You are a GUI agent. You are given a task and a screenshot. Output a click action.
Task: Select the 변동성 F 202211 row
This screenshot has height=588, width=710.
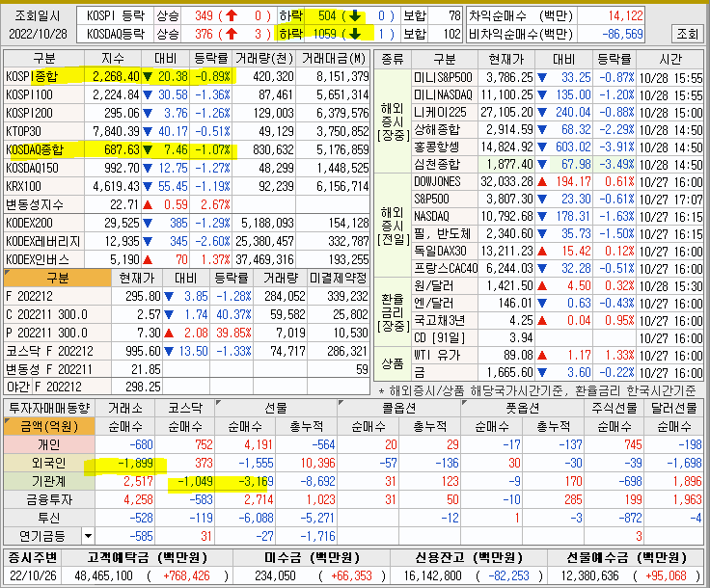click(x=186, y=369)
